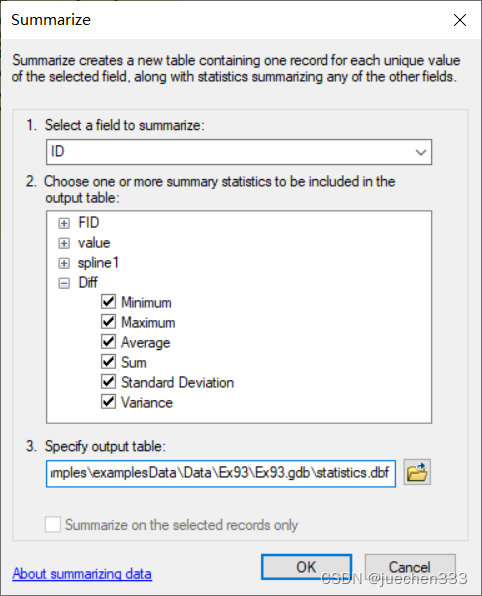Close the Summarize dialog with X
482x596 pixels.
click(460, 20)
